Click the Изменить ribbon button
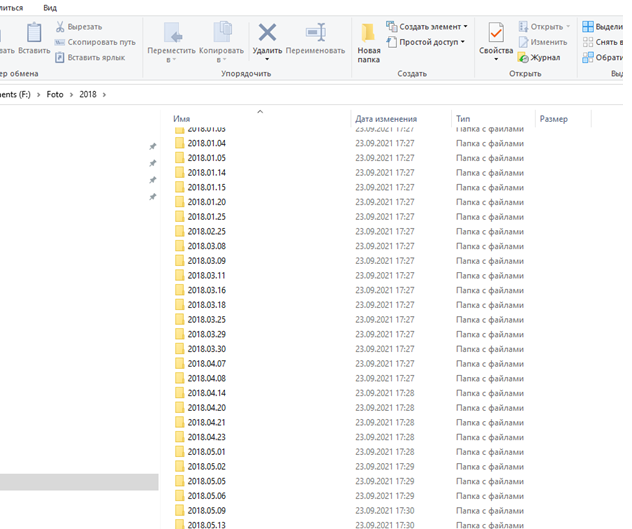 (543, 42)
